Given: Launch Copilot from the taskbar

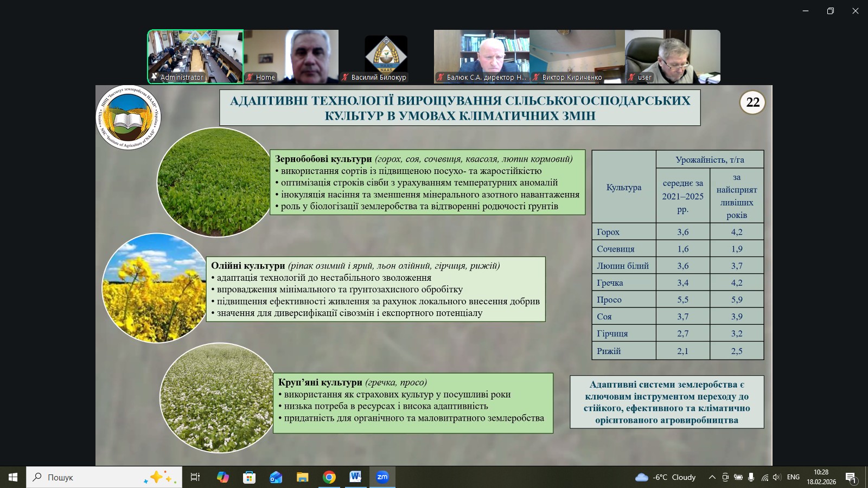Looking at the screenshot, I should (x=223, y=477).
